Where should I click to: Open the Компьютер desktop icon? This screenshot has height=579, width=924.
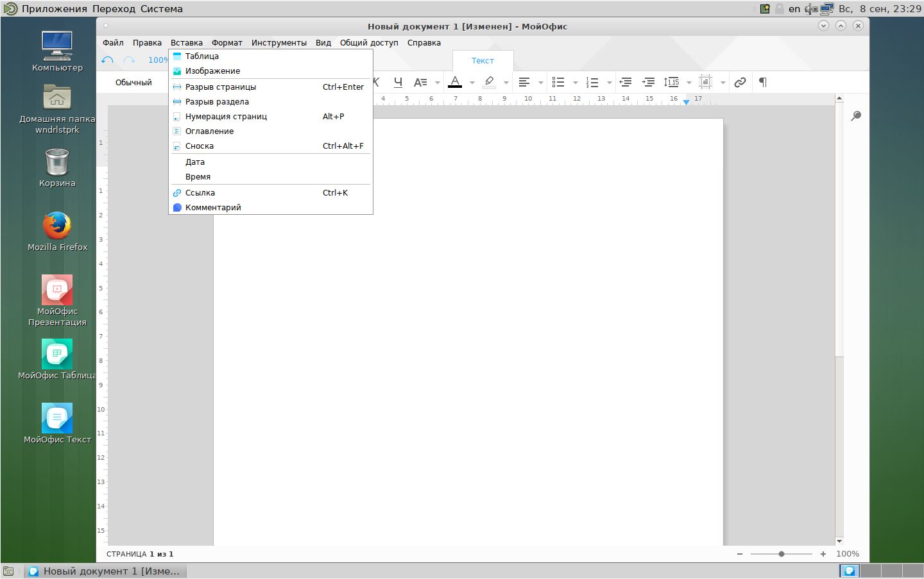point(57,51)
